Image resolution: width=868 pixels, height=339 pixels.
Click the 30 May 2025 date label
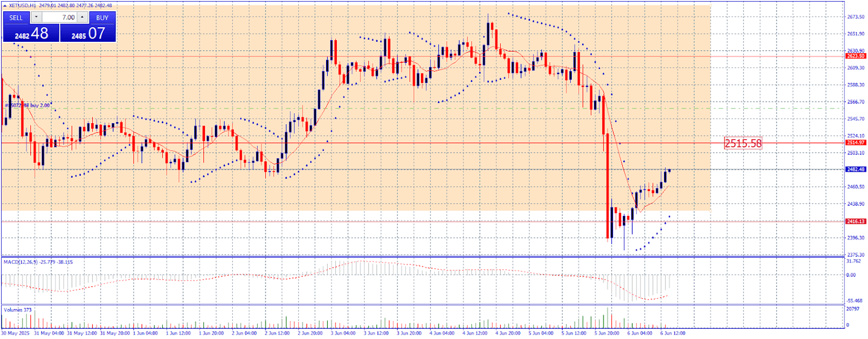pyautogui.click(x=15, y=333)
